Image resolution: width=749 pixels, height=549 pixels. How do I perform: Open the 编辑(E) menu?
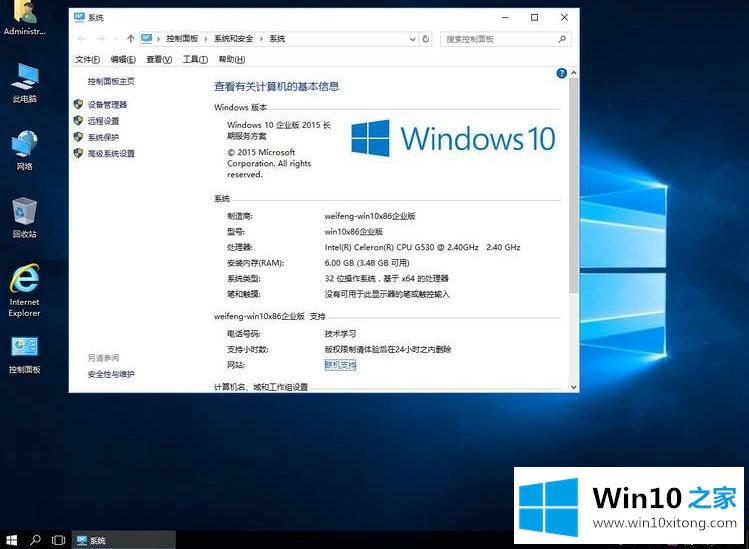point(123,59)
